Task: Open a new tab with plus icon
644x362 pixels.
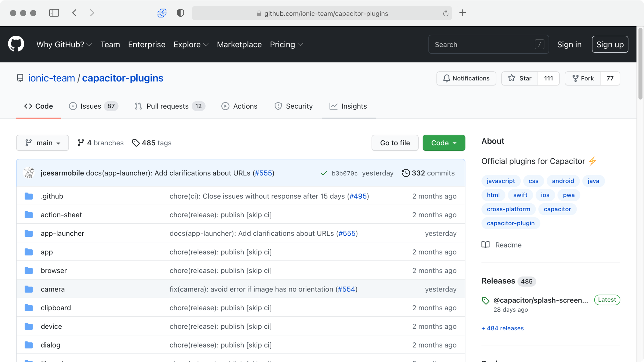Action: (463, 13)
